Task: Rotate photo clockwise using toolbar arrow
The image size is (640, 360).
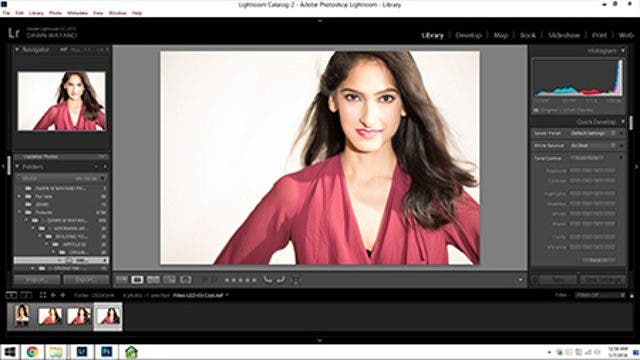Action: point(281,280)
